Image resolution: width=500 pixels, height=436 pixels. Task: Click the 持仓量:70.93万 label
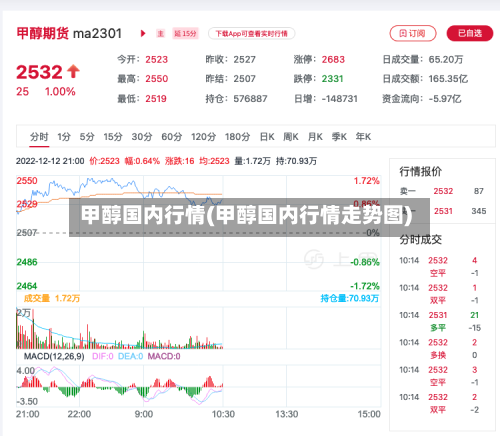pos(350,298)
